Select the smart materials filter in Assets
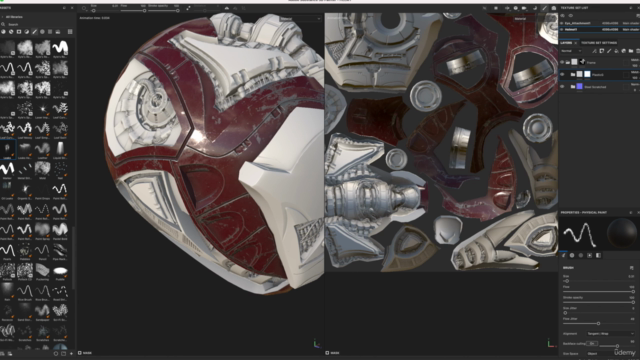Screen dimensions: 640x360 pyautogui.click(x=11, y=31)
